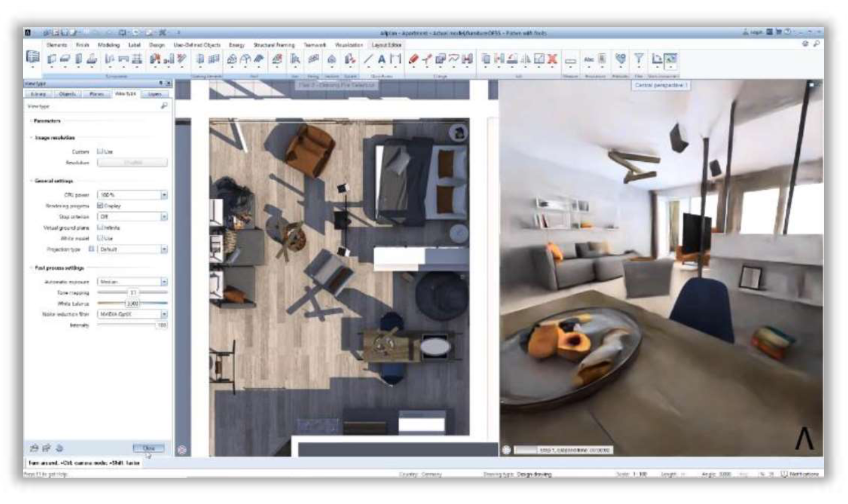Expand the Noise reduction filter dropdown

click(x=164, y=314)
